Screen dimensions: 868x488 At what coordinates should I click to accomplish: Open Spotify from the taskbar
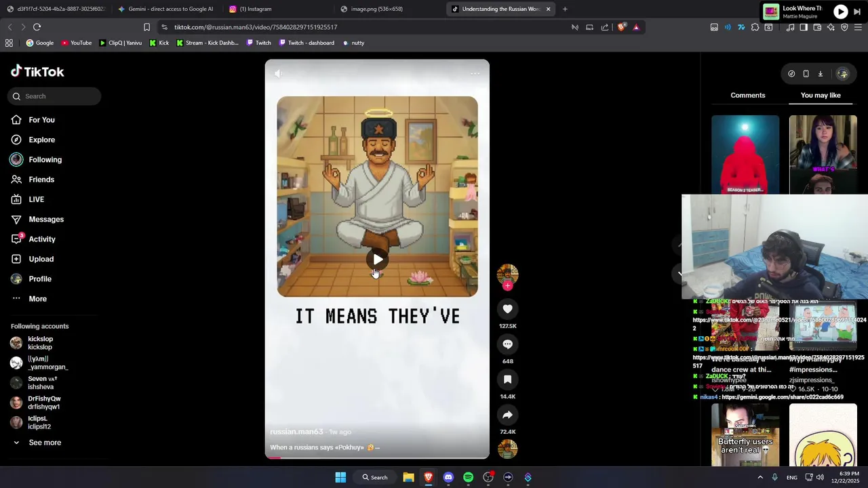tap(468, 477)
